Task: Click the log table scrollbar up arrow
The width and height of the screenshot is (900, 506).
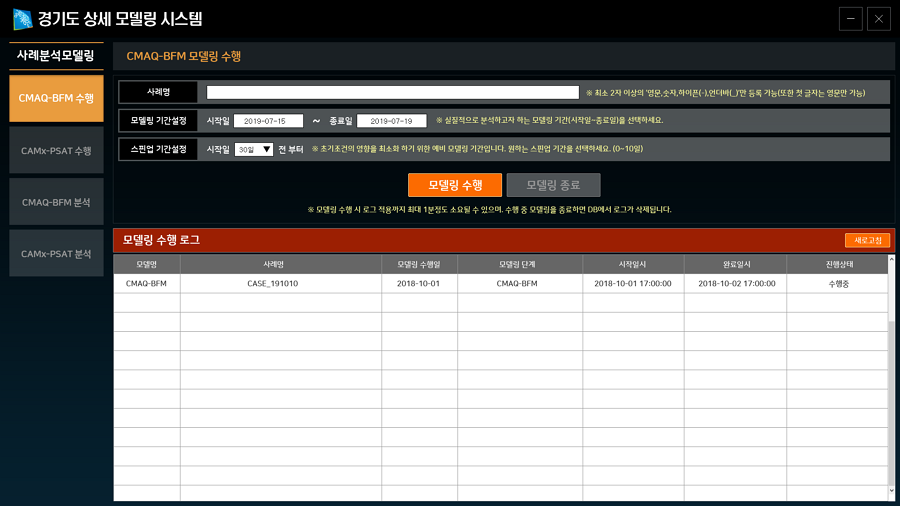Action: (891, 259)
